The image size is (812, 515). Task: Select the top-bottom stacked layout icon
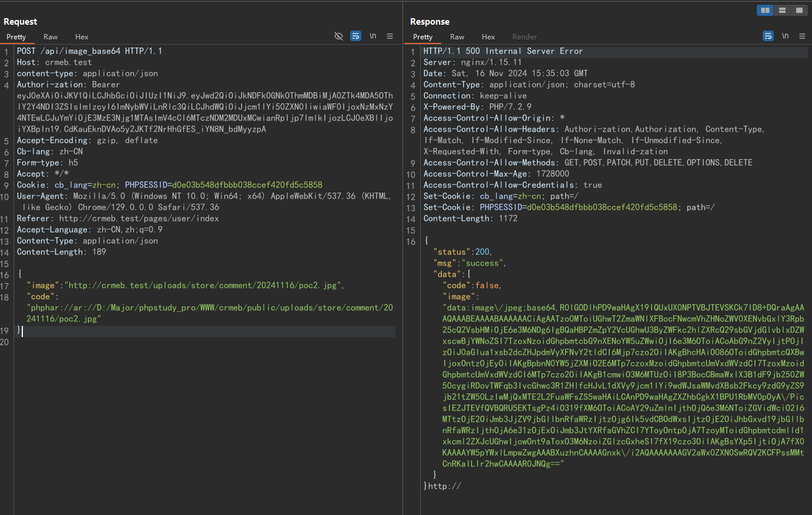(x=782, y=10)
